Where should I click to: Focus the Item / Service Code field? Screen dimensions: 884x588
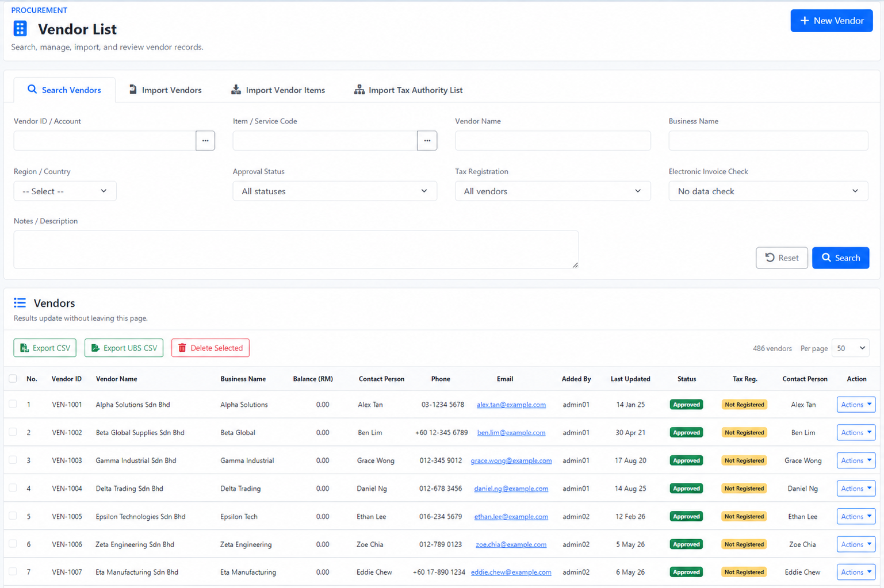[325, 140]
